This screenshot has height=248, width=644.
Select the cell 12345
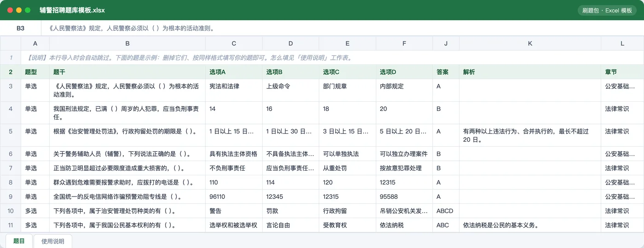tap(291, 196)
